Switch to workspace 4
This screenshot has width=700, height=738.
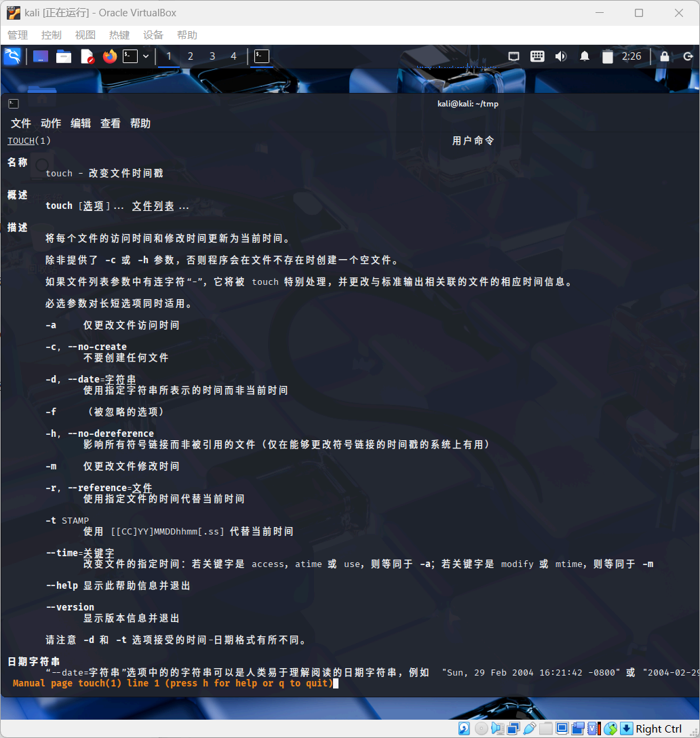234,56
